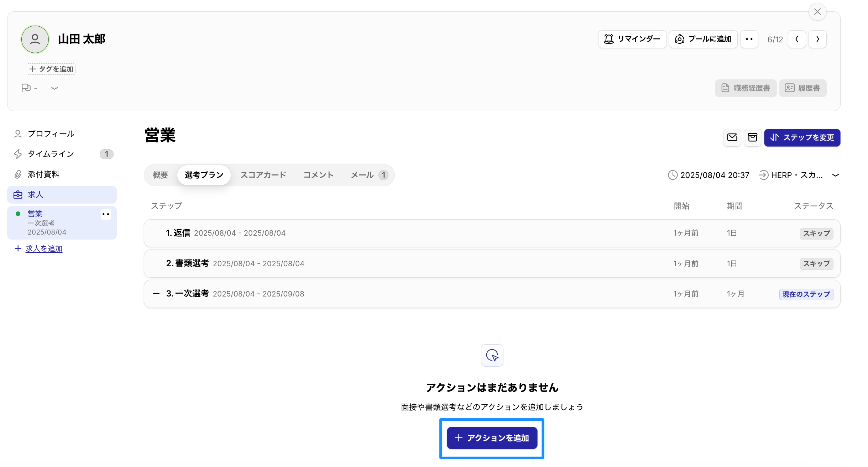Click the ステップを変更 button
This screenshot has height=467, width=868.
[802, 137]
